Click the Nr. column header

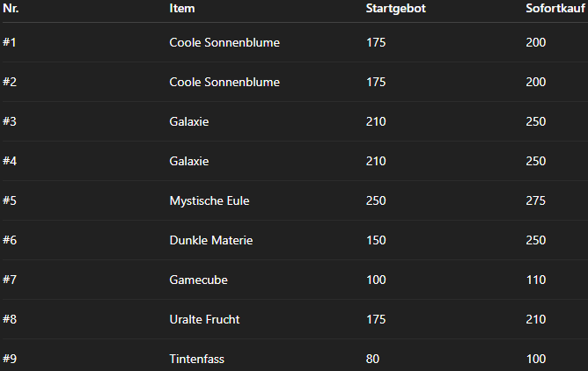coord(11,9)
